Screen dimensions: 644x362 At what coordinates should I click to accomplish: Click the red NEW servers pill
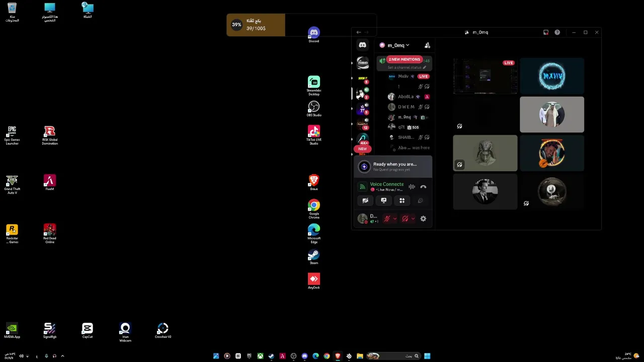[x=362, y=149]
